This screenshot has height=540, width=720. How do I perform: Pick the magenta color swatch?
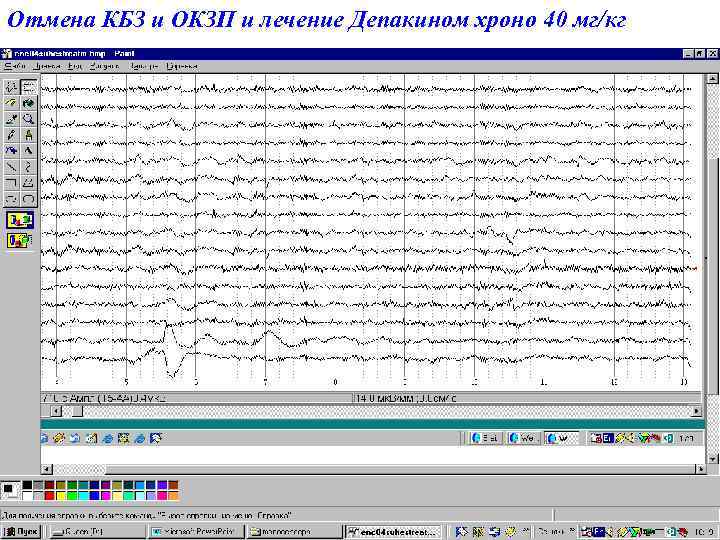point(106,495)
